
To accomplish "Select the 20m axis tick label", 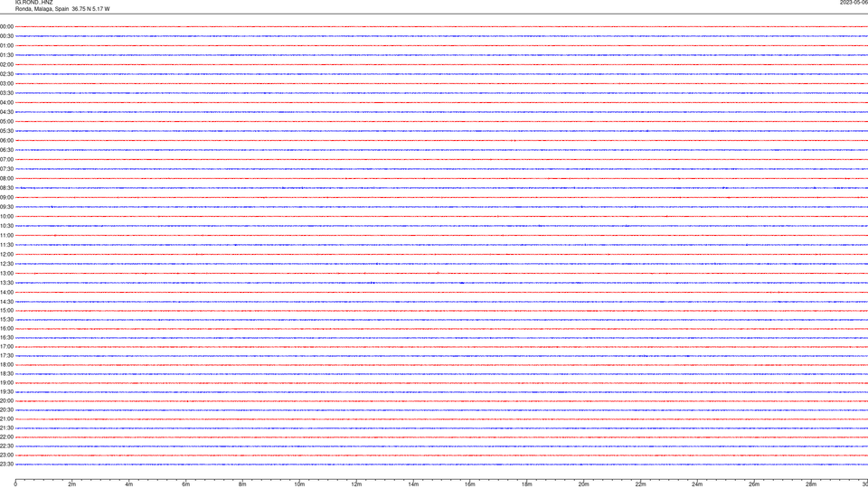I will (583, 484).
